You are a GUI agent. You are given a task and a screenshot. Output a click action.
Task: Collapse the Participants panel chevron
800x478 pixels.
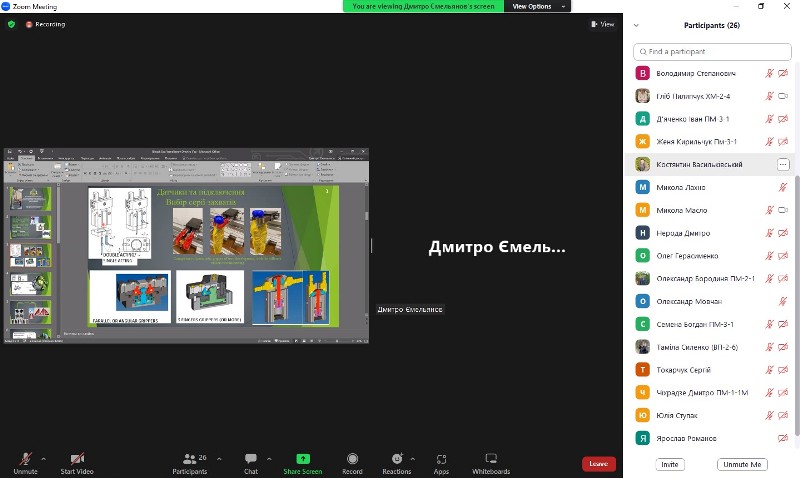637,25
